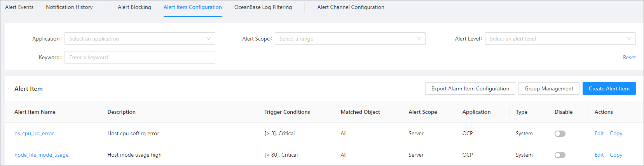Open the Alert Level dropdown
Image resolution: width=644 pixels, height=166 pixels.
pos(560,39)
